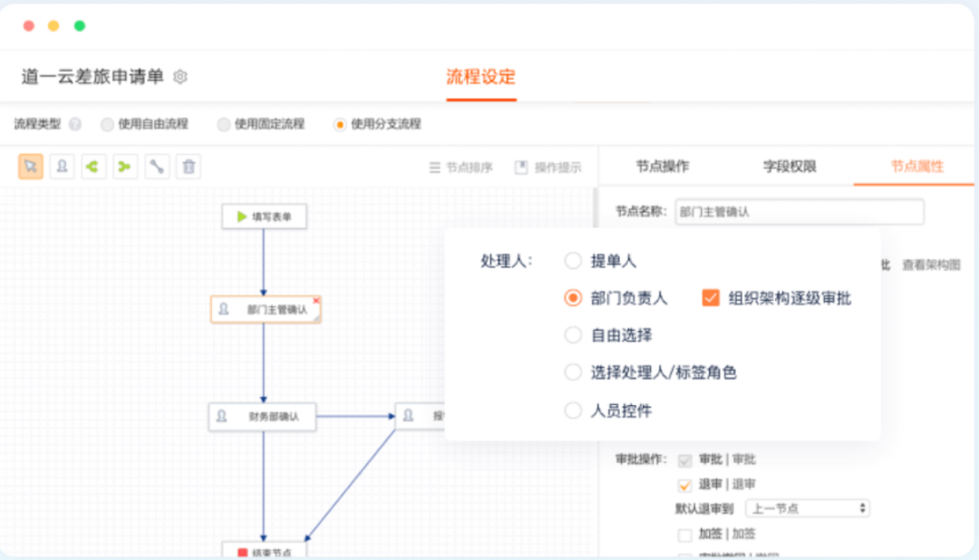The width and height of the screenshot is (979, 560).
Task: Click 查看架构图 link
Action: 931,265
